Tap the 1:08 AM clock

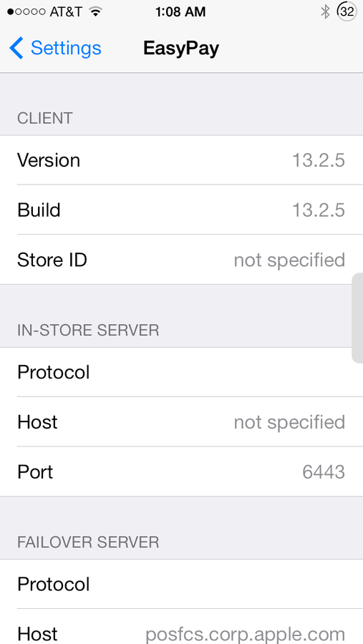pyautogui.click(x=180, y=12)
